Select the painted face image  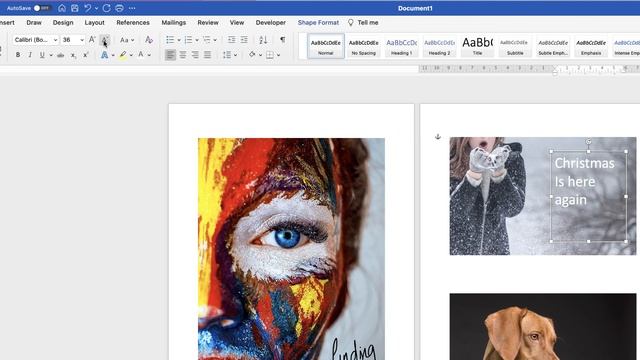[291, 249]
